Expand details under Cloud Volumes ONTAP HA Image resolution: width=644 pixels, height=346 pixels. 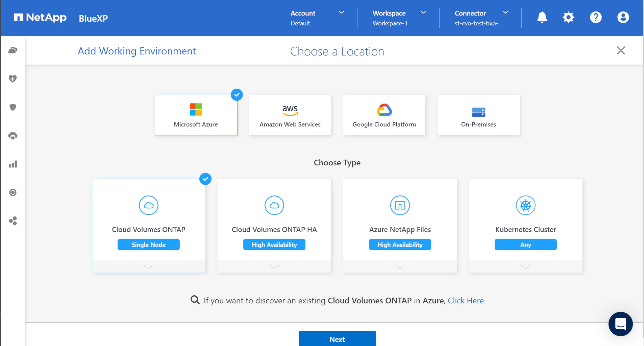274,267
